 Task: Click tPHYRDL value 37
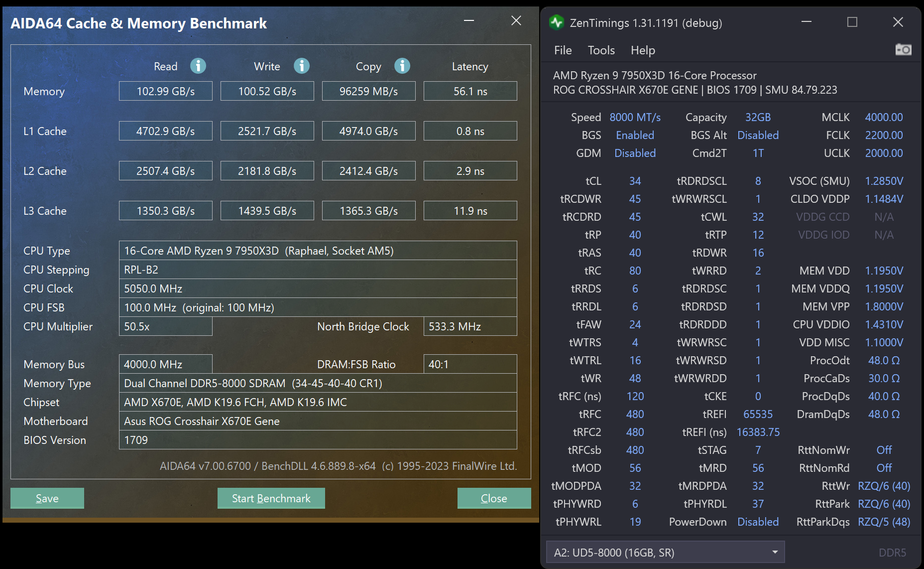tap(758, 504)
